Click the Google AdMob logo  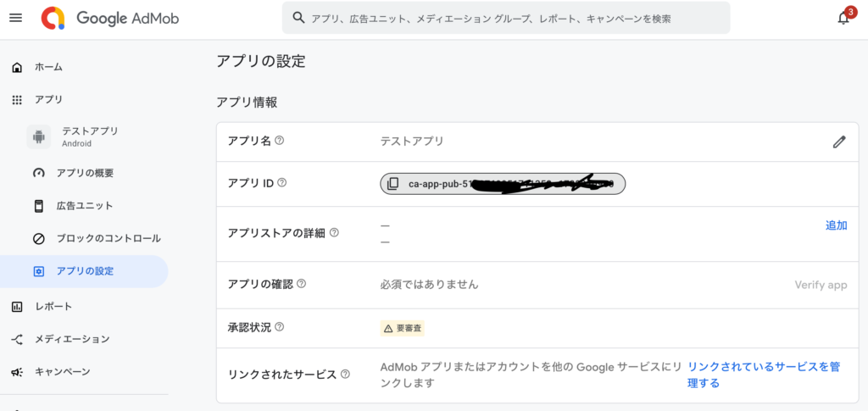(111, 18)
